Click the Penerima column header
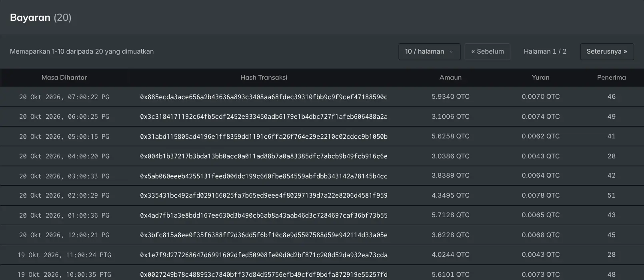The width and height of the screenshot is (644, 280). (x=611, y=78)
